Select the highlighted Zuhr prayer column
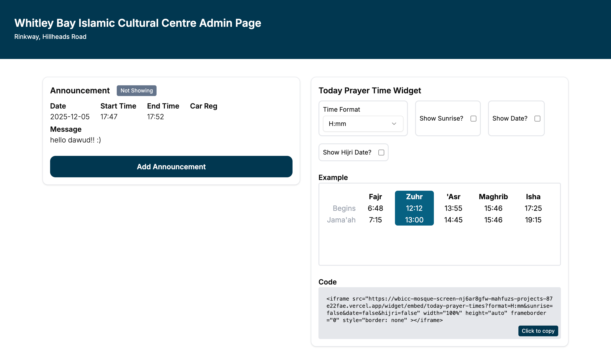Screen dimensions: 611x364 point(414,208)
